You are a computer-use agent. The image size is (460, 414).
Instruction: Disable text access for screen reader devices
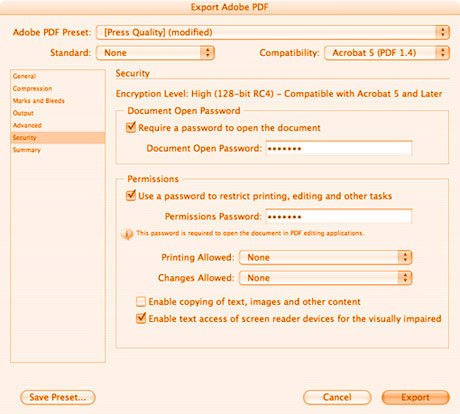(141, 318)
